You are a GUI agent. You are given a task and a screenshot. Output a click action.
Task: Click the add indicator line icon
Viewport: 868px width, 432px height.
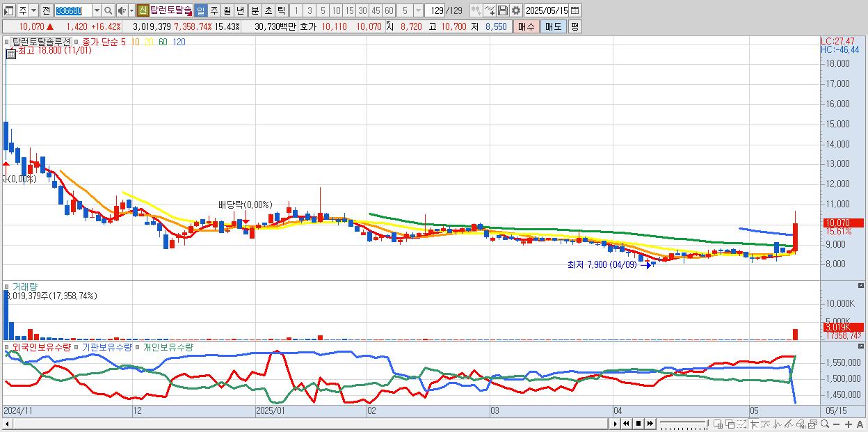490,10
